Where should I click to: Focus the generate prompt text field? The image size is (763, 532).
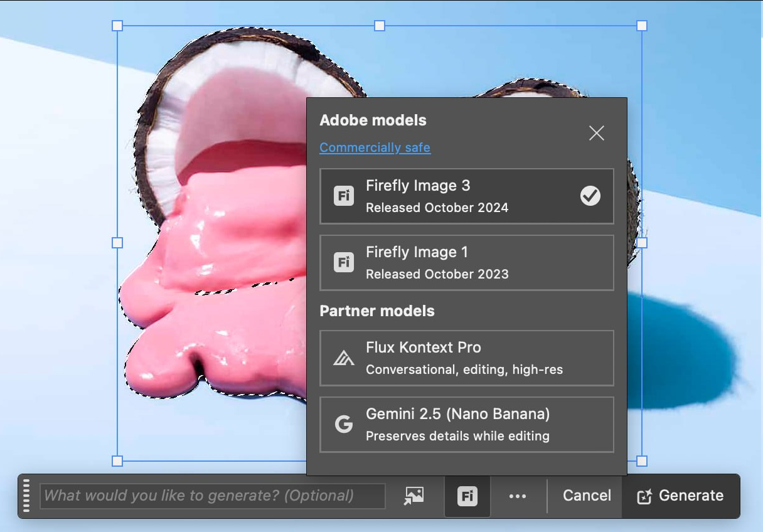[x=213, y=496]
